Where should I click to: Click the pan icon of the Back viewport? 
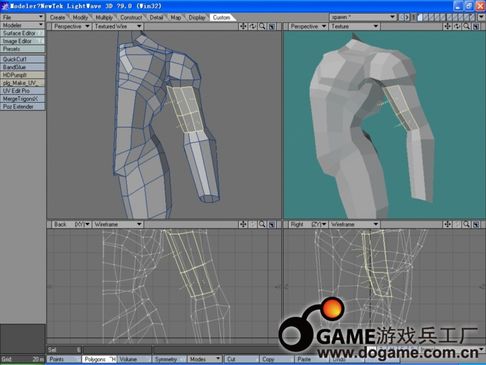click(x=243, y=224)
